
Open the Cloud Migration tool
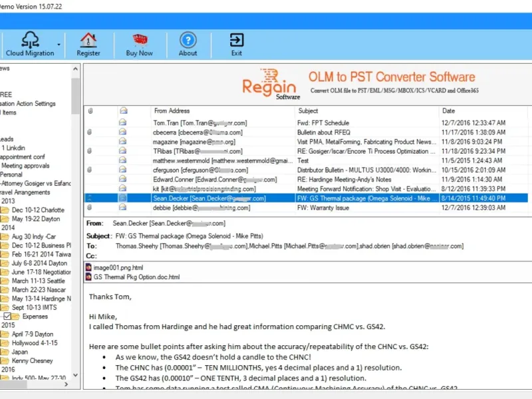[30, 44]
